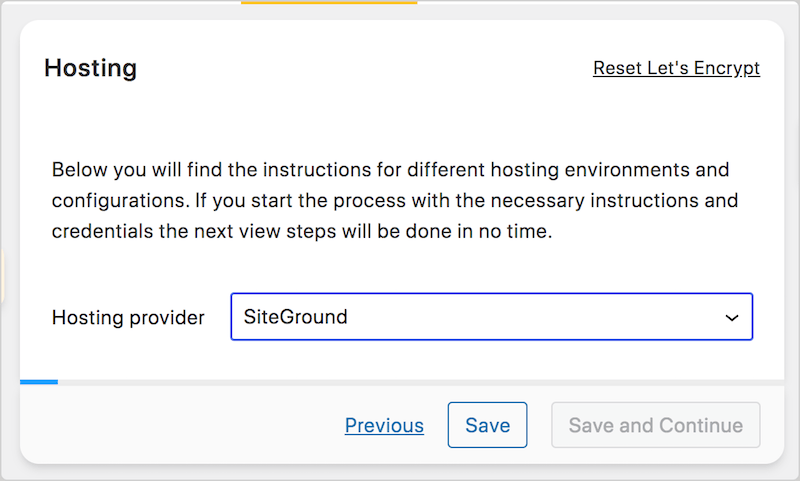Click the yellow indicator bar at the top
The height and width of the screenshot is (481, 800).
pos(329,2)
